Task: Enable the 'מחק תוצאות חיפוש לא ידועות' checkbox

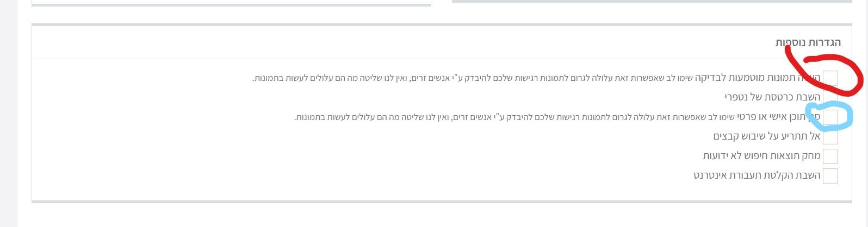Action: coord(830,156)
